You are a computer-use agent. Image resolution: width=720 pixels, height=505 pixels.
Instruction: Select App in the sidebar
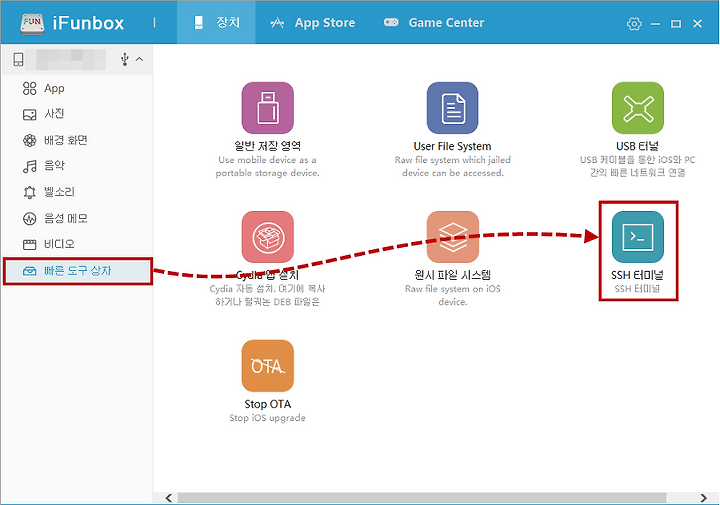tap(77, 88)
